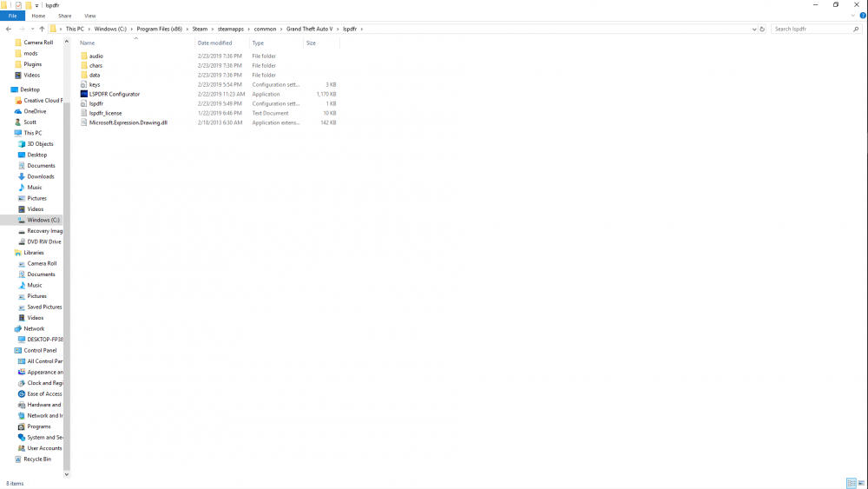Go up one folder level
Screen dimensions: 868x489
click(42, 29)
